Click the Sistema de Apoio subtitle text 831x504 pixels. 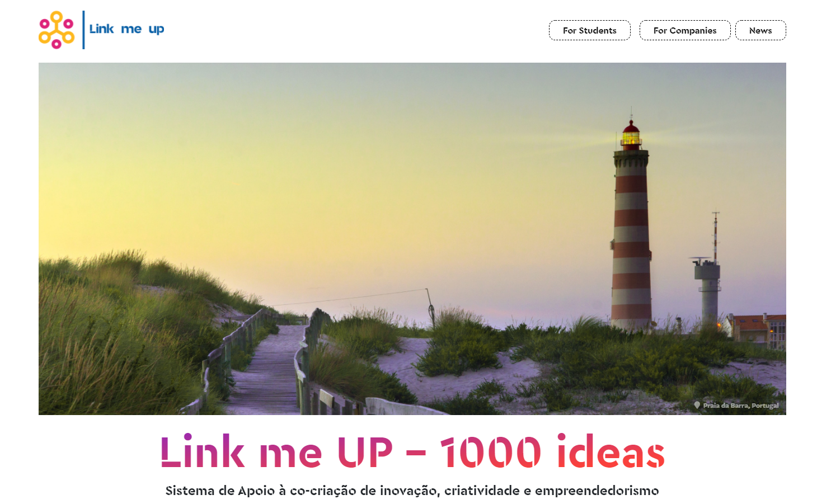point(412,491)
